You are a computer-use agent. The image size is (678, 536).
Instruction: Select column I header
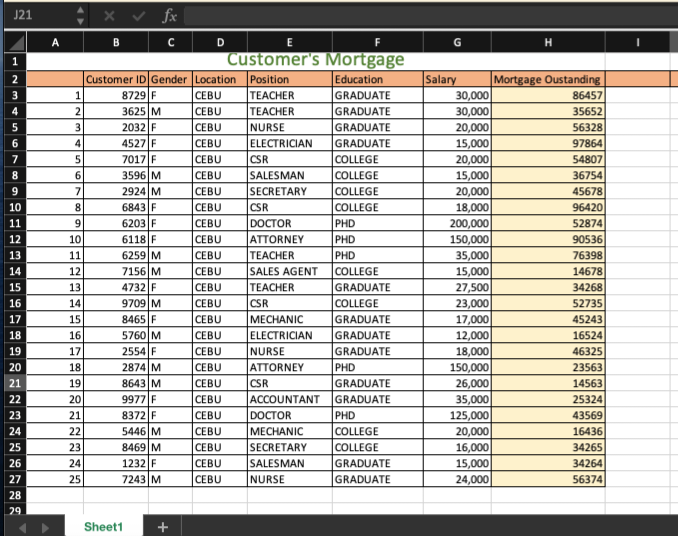637,42
